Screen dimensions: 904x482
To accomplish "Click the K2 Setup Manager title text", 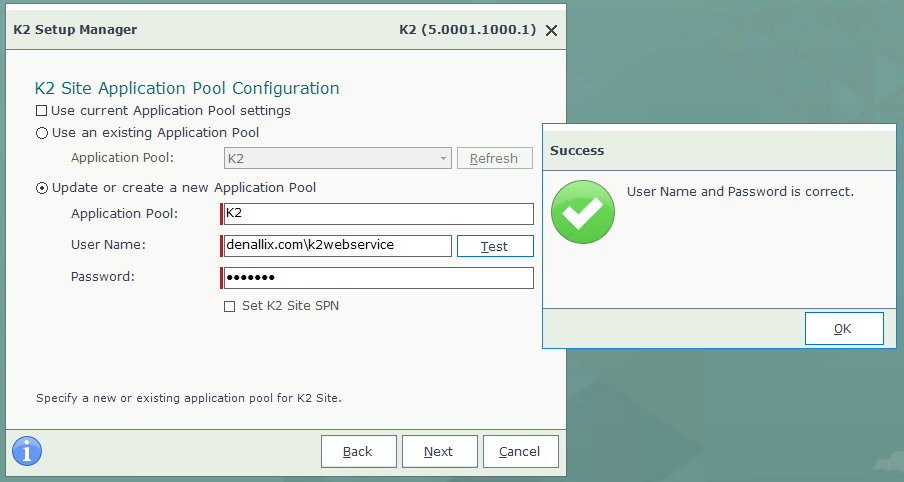I will [x=75, y=30].
